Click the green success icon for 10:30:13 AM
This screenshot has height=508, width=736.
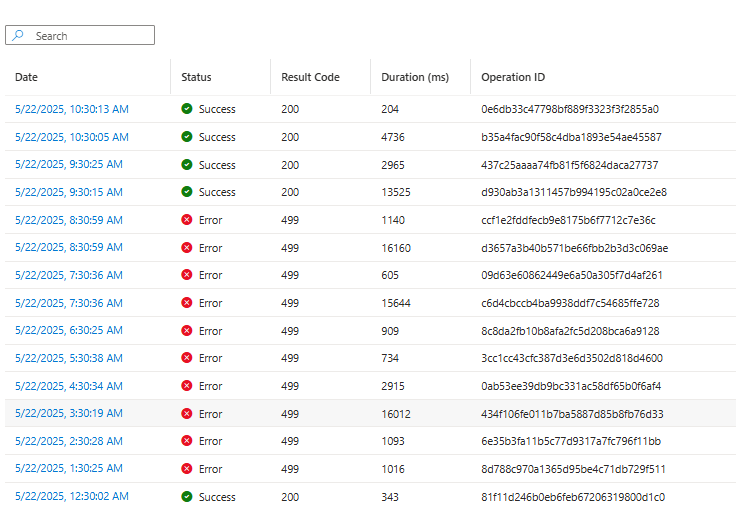tap(187, 109)
